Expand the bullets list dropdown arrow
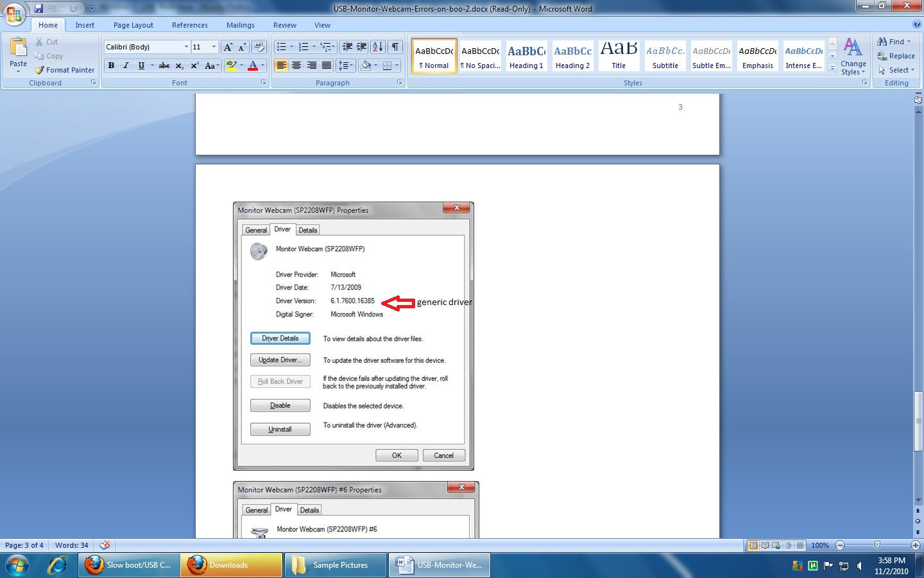Viewport: 924px width, 578px height. click(x=291, y=47)
